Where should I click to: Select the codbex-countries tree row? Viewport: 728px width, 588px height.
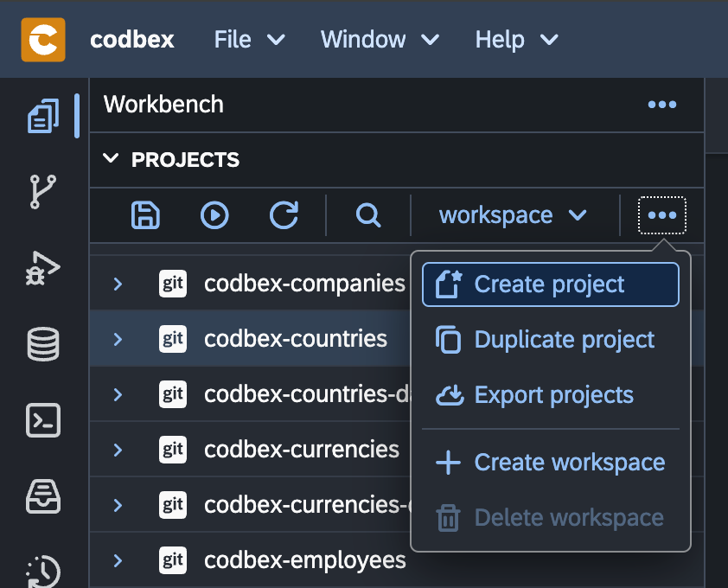tap(251, 339)
